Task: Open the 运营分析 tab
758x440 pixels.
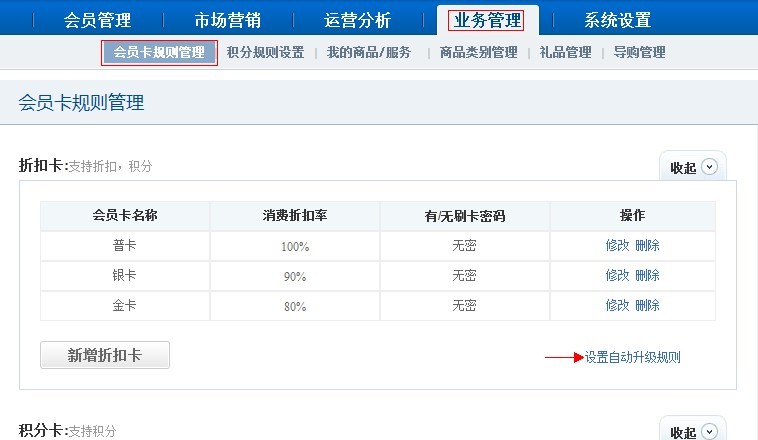Action: [358, 20]
